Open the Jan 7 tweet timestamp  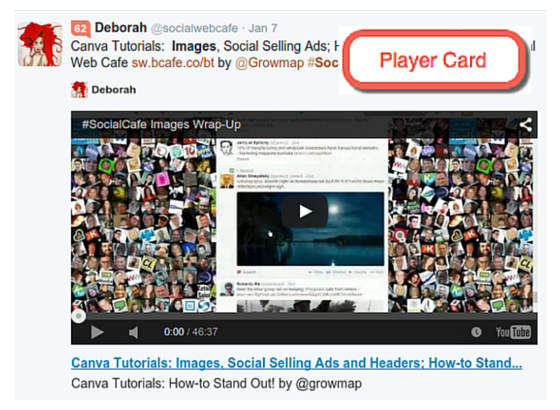point(263,28)
